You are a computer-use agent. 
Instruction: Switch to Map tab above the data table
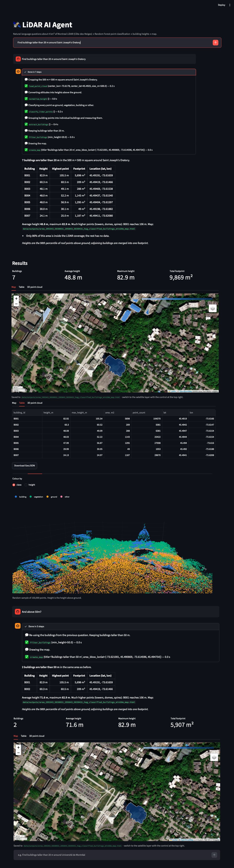(x=14, y=403)
